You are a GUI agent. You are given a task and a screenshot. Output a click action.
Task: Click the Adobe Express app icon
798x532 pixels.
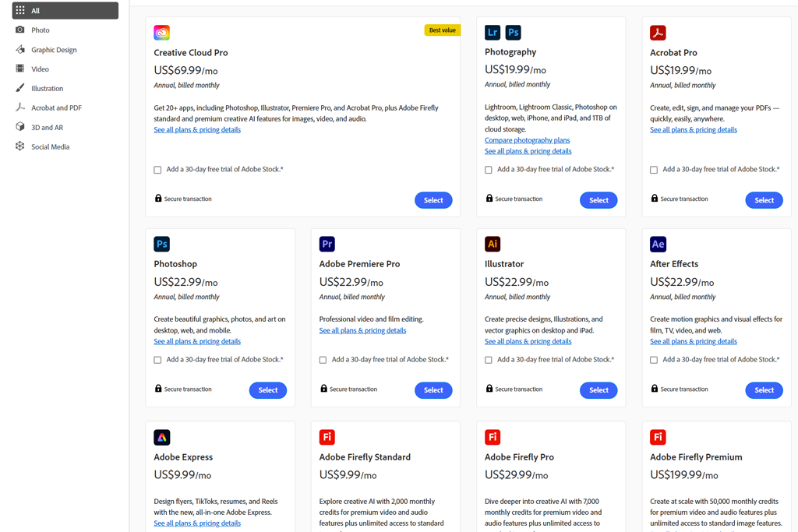point(161,437)
